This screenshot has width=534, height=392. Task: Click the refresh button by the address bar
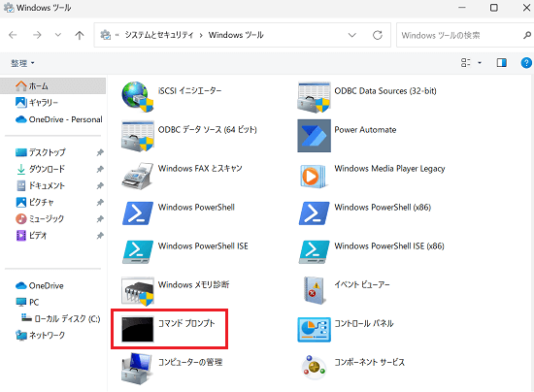tap(378, 35)
